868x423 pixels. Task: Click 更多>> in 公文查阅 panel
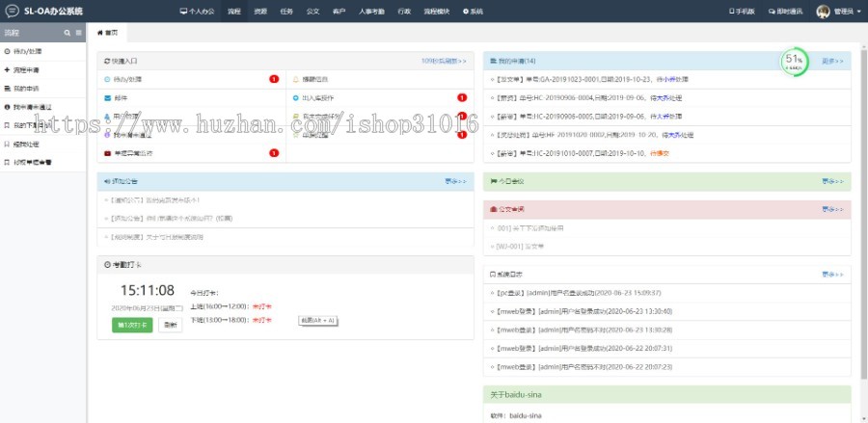[832, 209]
